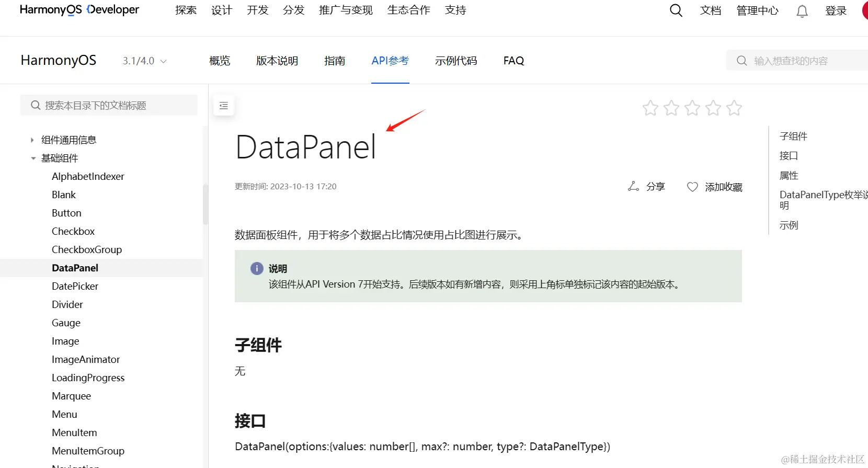Open ImageAnimator in the sidebar
Screen dimensions: 868x468
(86, 360)
